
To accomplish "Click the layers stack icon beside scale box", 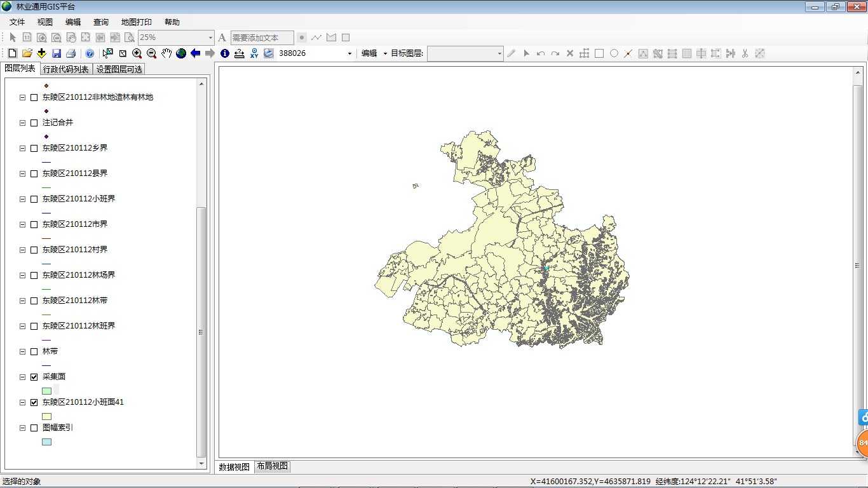I will point(269,53).
